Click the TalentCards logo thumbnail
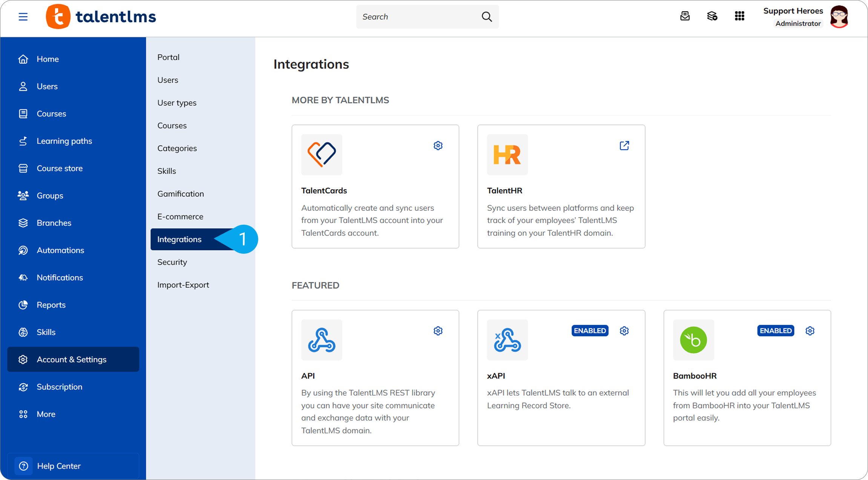This screenshot has height=480, width=868. point(322,155)
